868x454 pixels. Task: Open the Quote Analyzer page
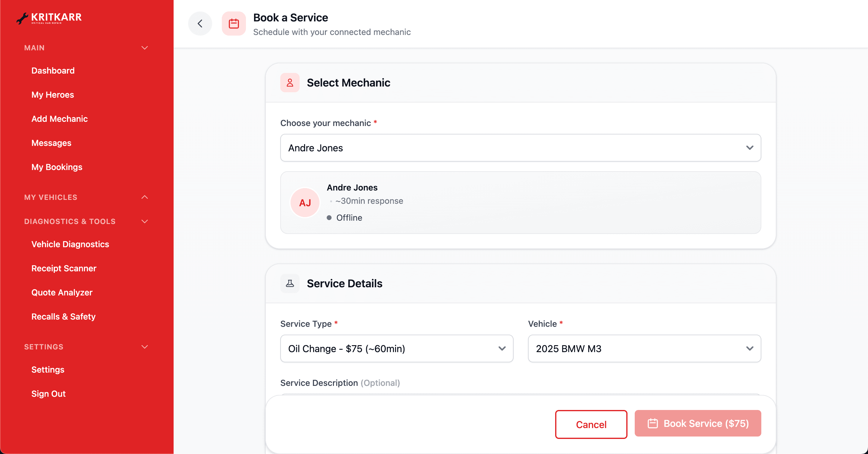point(62,292)
